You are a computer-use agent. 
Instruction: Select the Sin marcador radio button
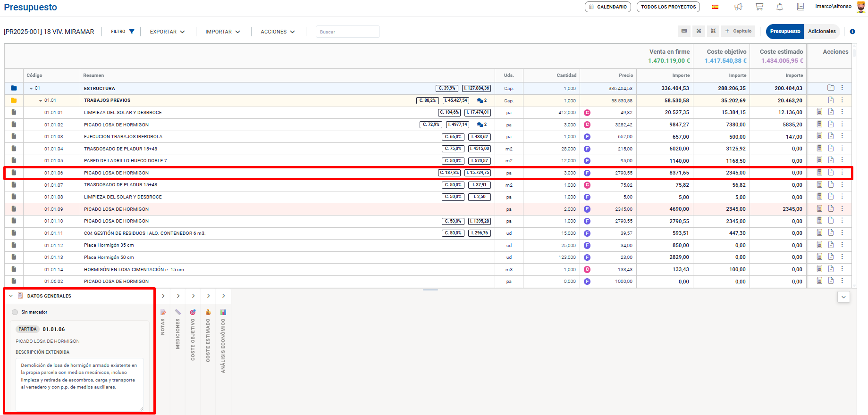(15, 312)
